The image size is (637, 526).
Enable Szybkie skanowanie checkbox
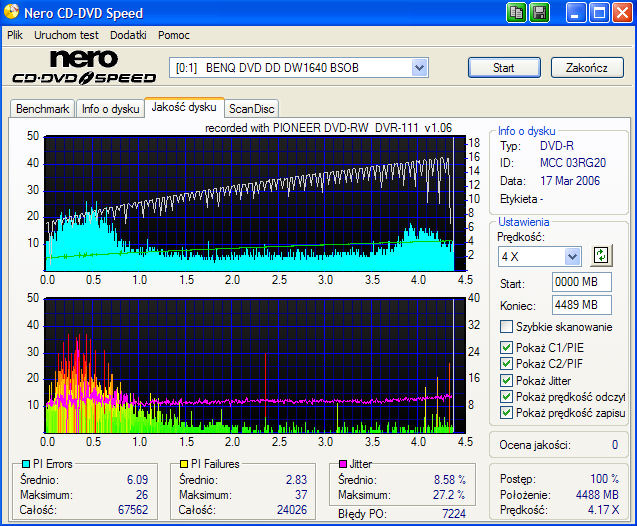click(506, 327)
